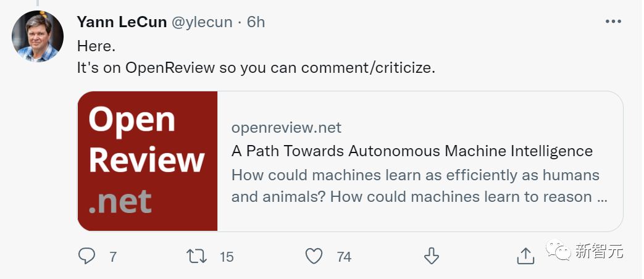Open 'A Path Towards Autonomous Machine Intelligence' title
The width and height of the screenshot is (644, 279).
pyautogui.click(x=412, y=151)
